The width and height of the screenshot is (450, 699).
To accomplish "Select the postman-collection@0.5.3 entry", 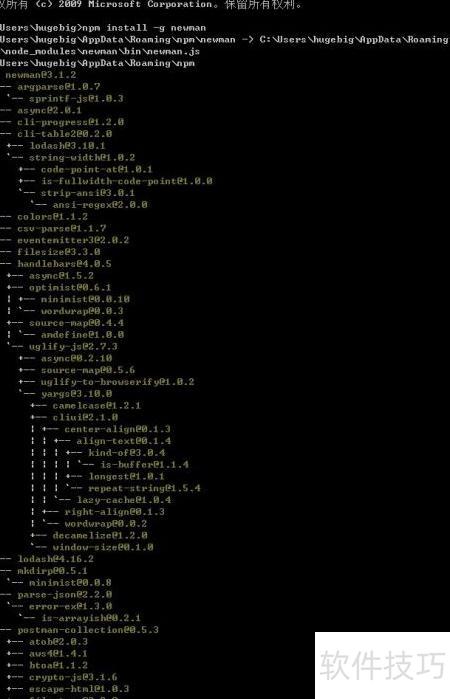I will 88,630.
